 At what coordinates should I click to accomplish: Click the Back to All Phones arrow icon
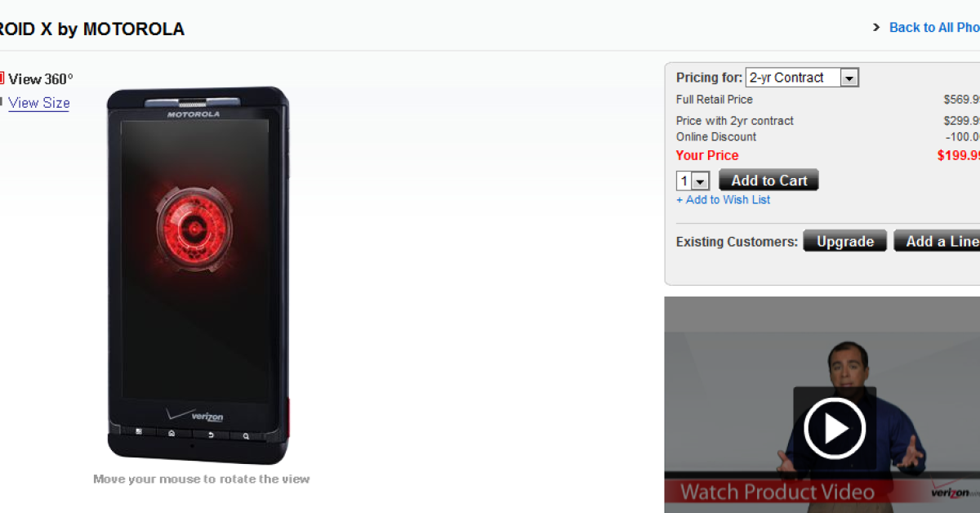(x=876, y=28)
